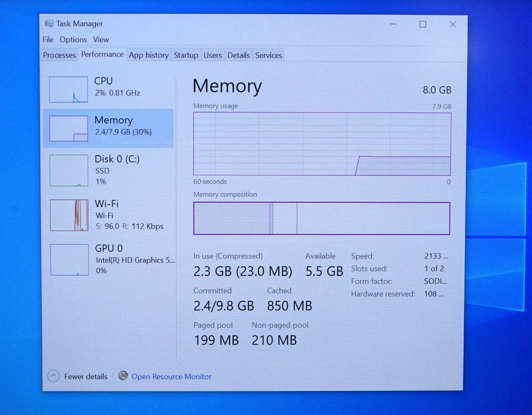Click the Disk 0 SSD 1% entry

pos(108,170)
